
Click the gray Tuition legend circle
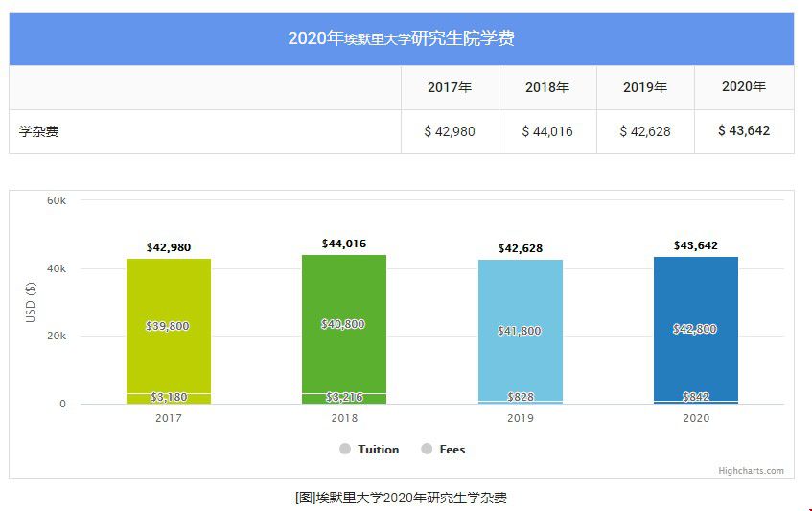click(x=345, y=450)
